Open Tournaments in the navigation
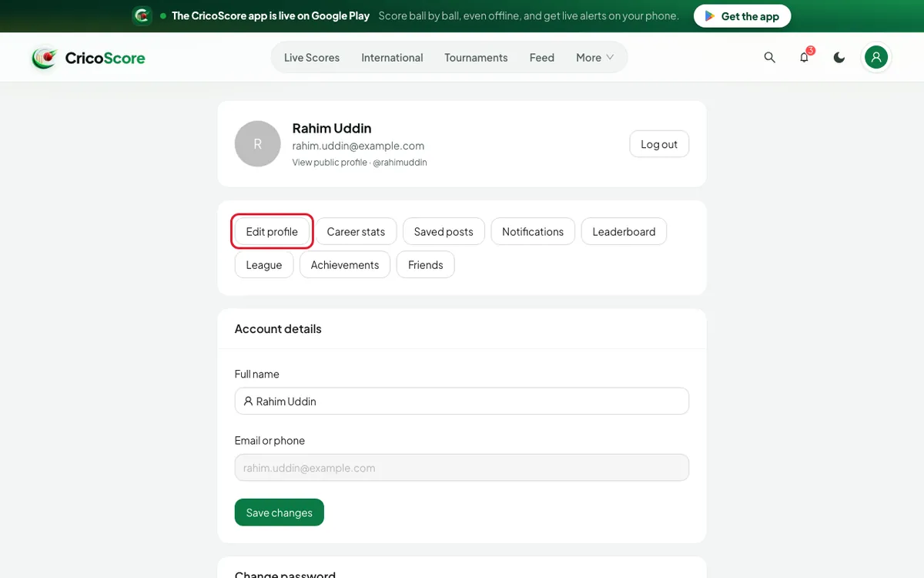924x578 pixels. [476, 58]
